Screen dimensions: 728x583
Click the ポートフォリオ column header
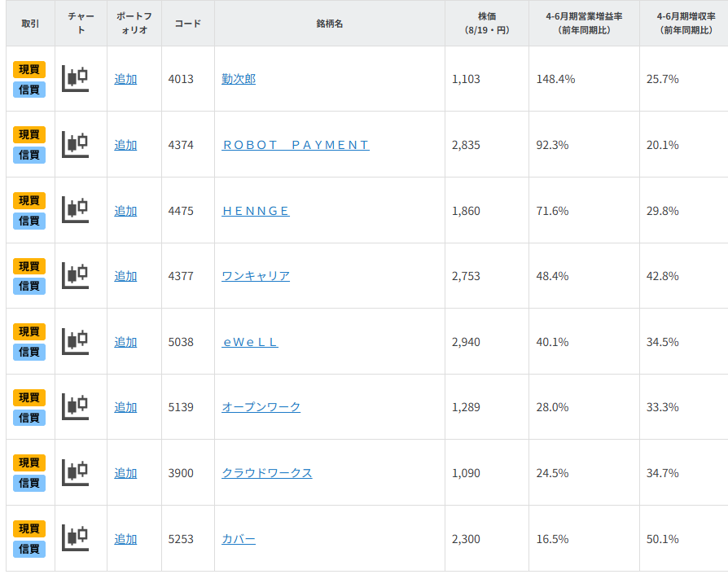[x=134, y=24]
